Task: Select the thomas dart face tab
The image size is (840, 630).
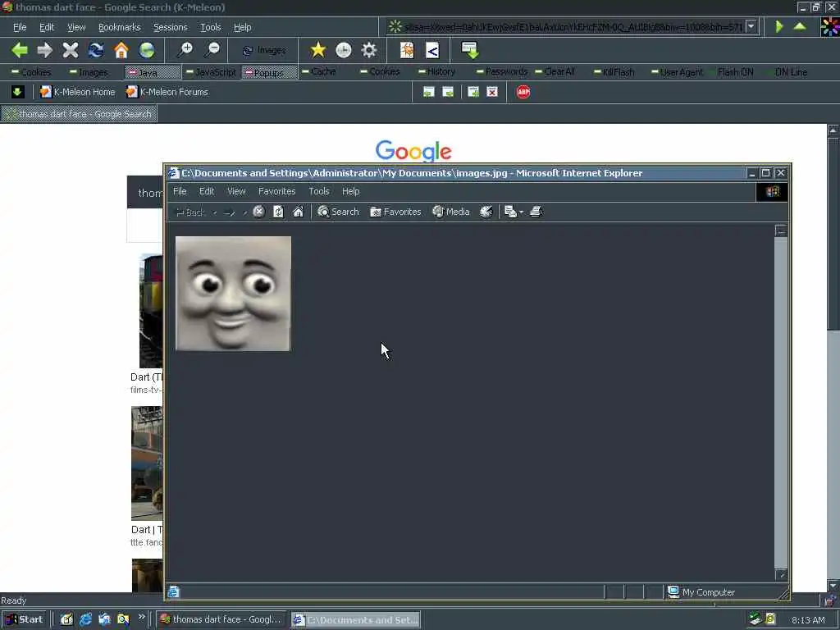Action: [x=79, y=113]
